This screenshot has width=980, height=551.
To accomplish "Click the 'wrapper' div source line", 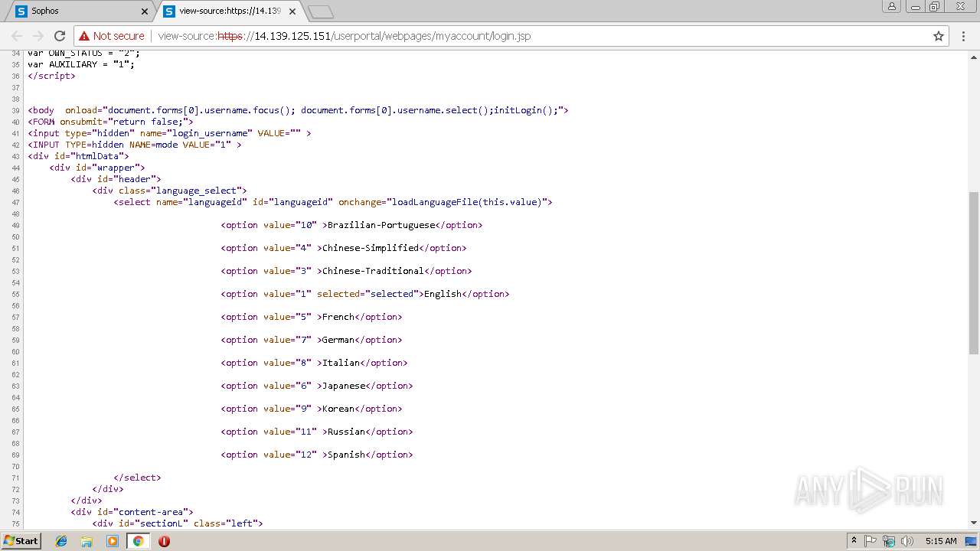I will click(x=97, y=168).
